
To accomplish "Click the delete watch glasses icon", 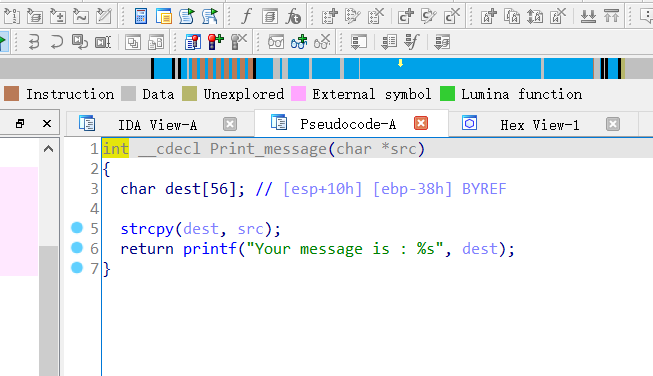I will click(322, 42).
